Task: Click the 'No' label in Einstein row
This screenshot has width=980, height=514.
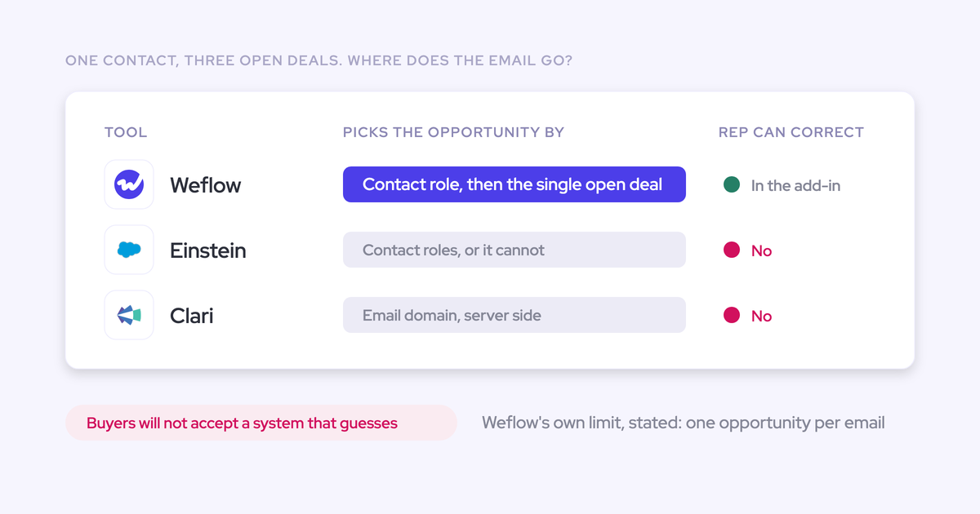Action: (761, 250)
